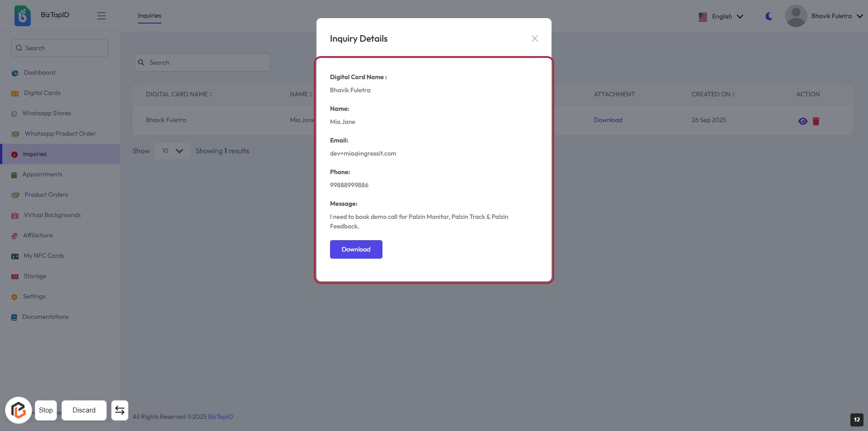Toggle the hamburger sidebar menu
This screenshot has width=868, height=431.
coord(101,16)
